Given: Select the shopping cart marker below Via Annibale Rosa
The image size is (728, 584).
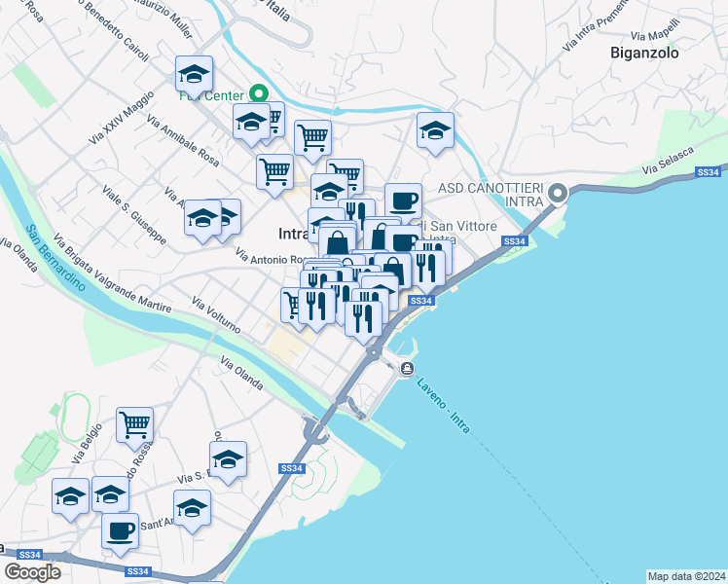Looking at the screenshot, I should point(274,174).
